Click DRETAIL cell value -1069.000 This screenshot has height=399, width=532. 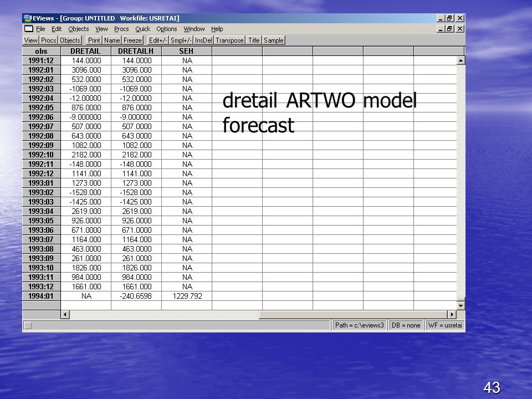(x=85, y=89)
